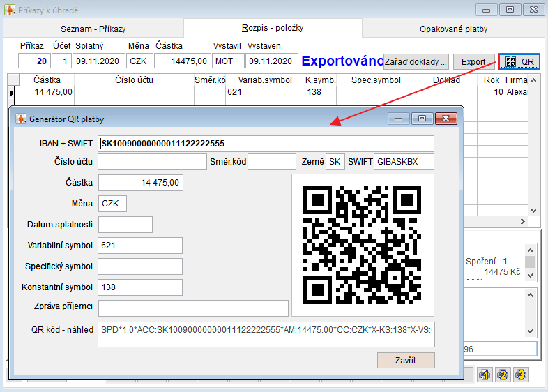Click the SWIFT field with GIBASKBX

pos(404,162)
